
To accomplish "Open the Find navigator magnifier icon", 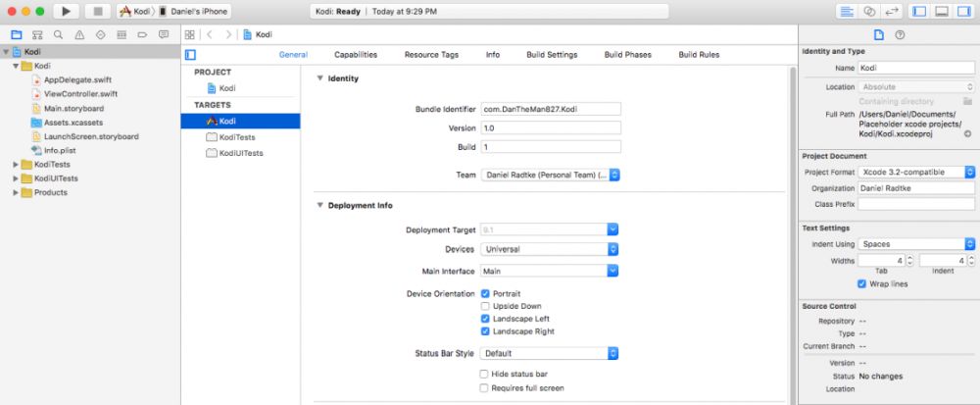I will 58,34.
